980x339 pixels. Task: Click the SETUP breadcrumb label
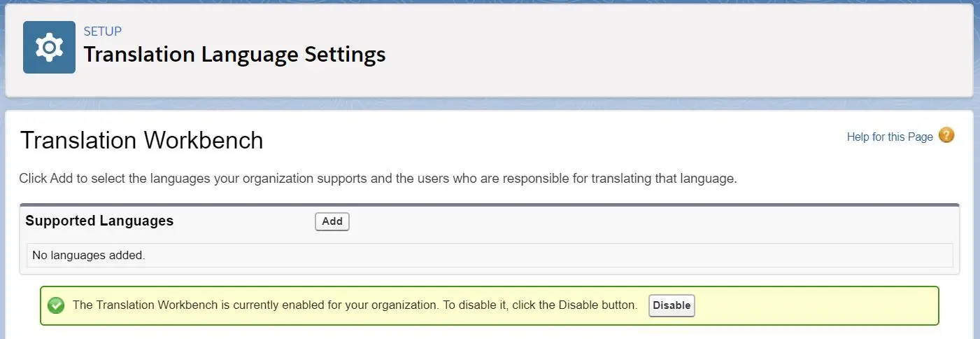tap(103, 32)
